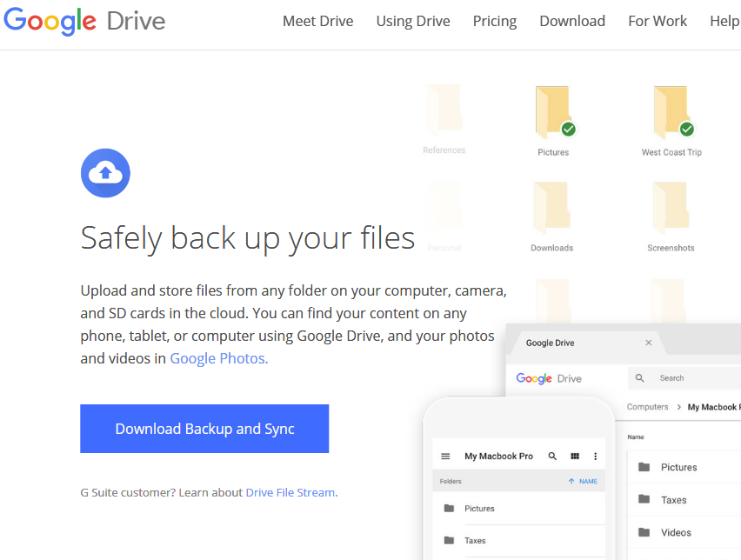Click the Downloads folder label

tap(551, 248)
